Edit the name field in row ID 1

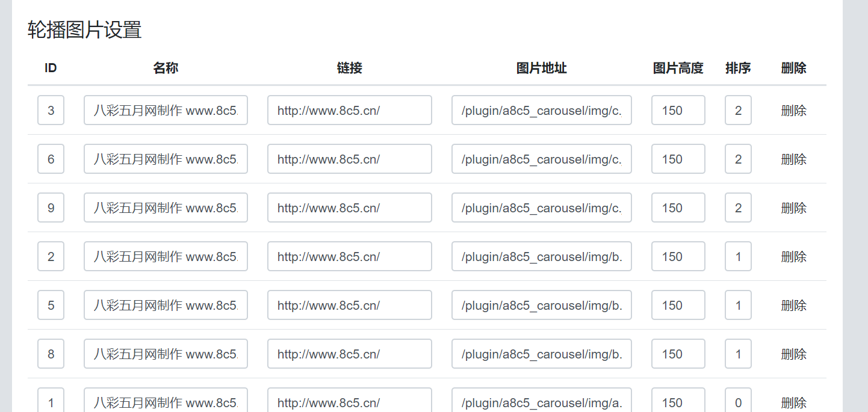tap(166, 400)
